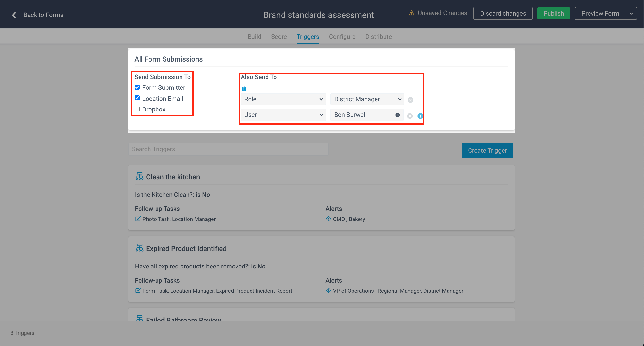Click 'Is the Kitchen Clean?: is No' condition
Image resolution: width=644 pixels, height=346 pixels.
pyautogui.click(x=172, y=195)
